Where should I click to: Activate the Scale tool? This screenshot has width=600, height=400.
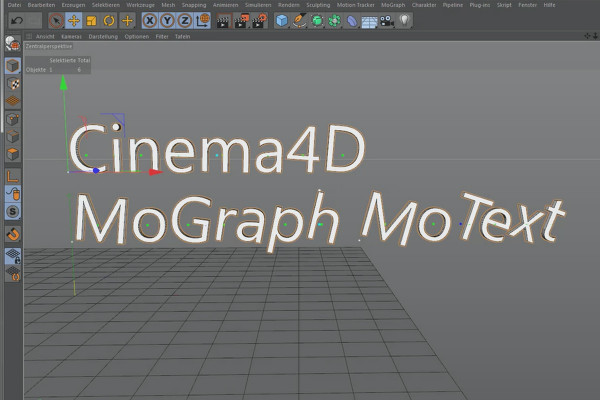click(91, 21)
